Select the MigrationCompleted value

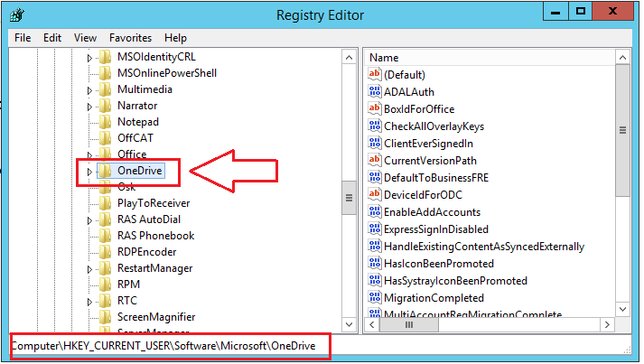(434, 298)
